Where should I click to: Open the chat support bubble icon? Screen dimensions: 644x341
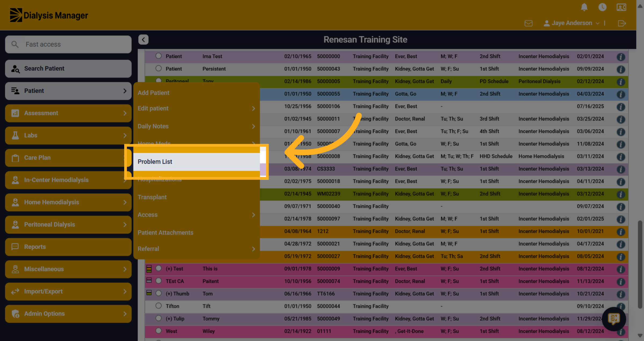614,319
